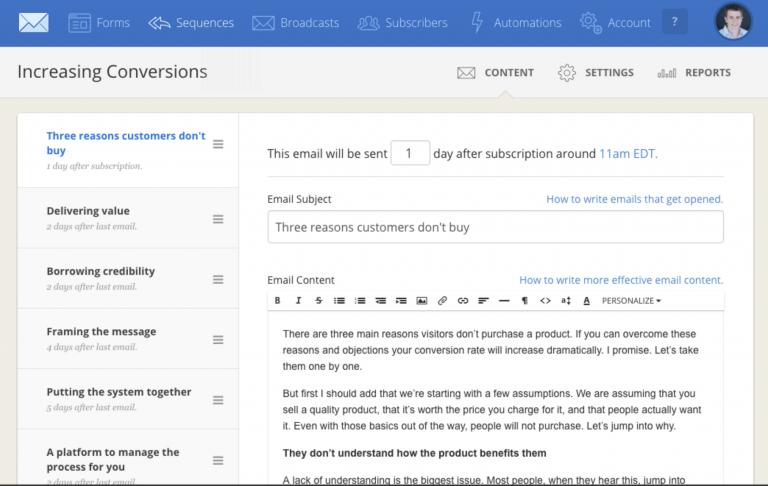The height and width of the screenshot is (486, 768).
Task: Insert an image into the email
Action: (x=422, y=300)
